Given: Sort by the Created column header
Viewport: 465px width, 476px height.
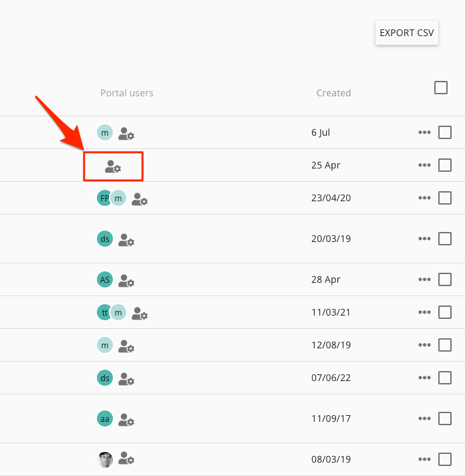Looking at the screenshot, I should [333, 93].
